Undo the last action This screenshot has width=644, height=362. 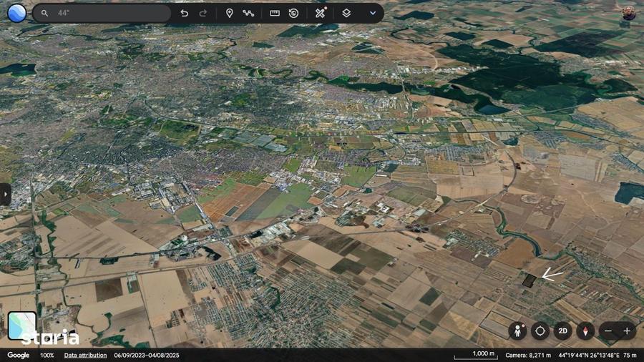point(184,13)
